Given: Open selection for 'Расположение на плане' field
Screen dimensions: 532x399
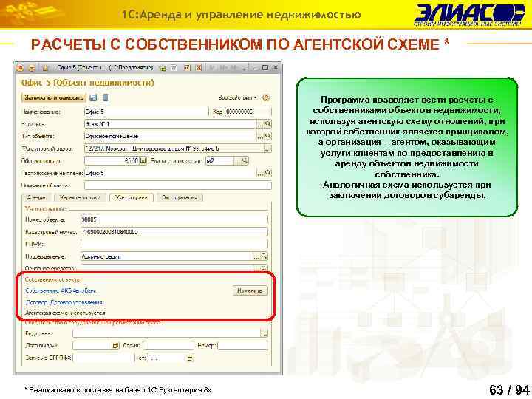Looking at the screenshot, I should [260, 174].
